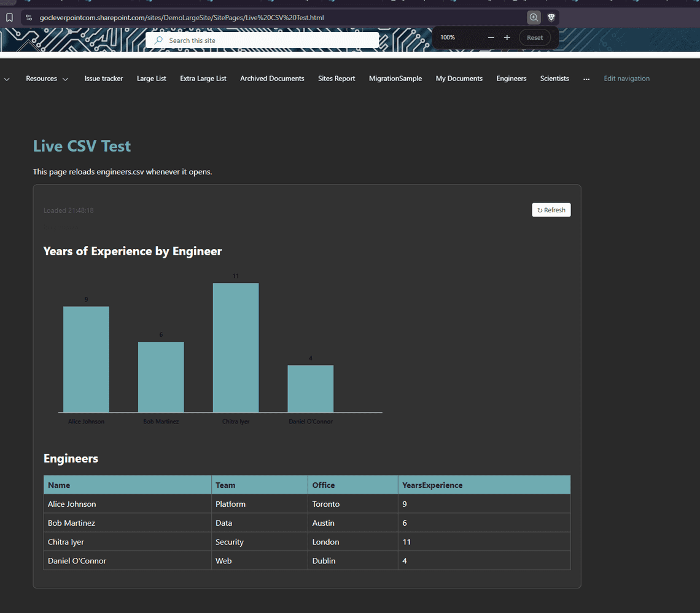Screen dimensions: 700x613
Task: Open the Issue tracker nav link
Action: click(x=104, y=79)
